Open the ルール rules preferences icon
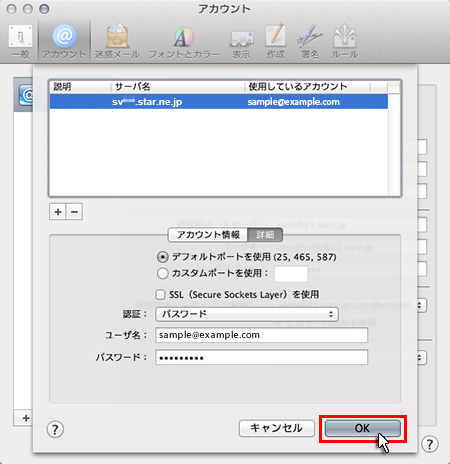The height and width of the screenshot is (464, 450). pyautogui.click(x=344, y=41)
